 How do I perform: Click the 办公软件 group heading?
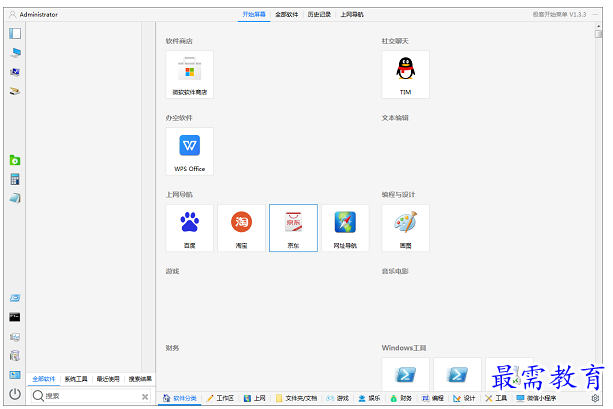179,118
